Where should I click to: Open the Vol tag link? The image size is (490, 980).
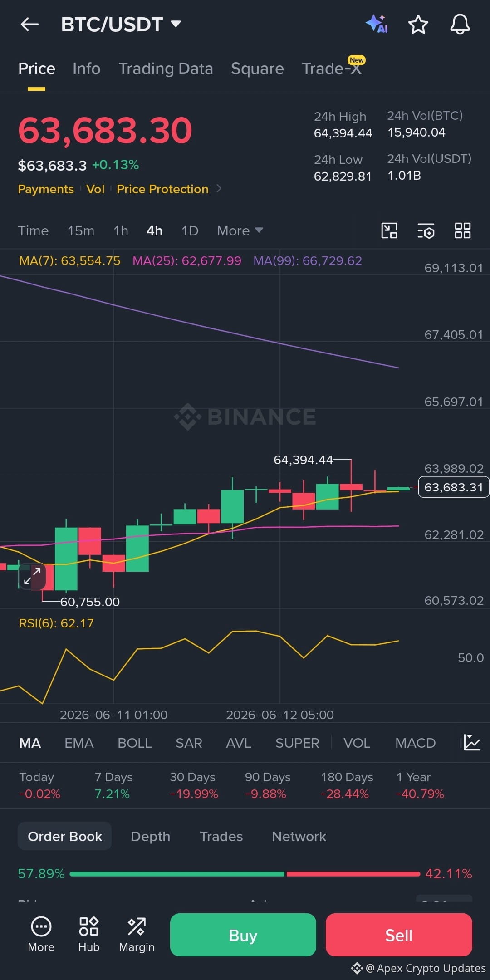click(x=95, y=189)
